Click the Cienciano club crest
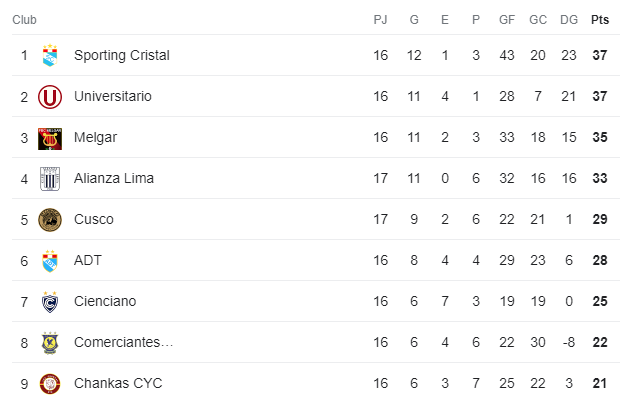This screenshot has width=620, height=402. click(x=50, y=302)
